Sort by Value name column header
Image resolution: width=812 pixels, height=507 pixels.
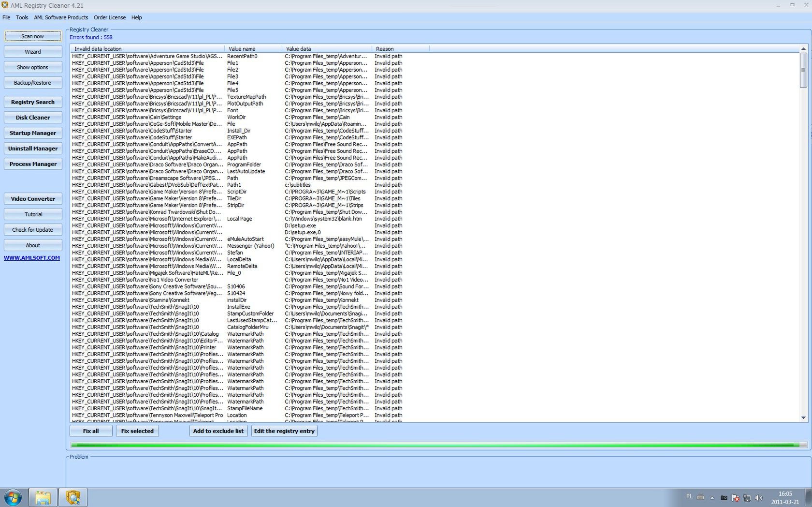[x=253, y=49]
